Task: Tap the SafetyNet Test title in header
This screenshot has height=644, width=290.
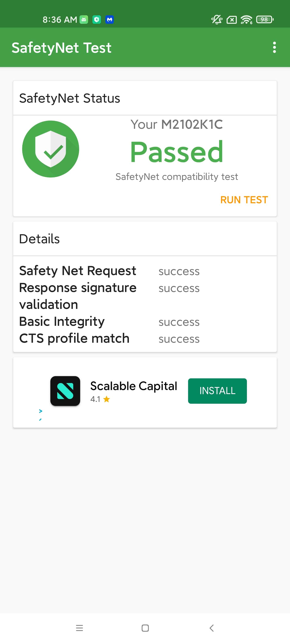Action: coord(61,47)
